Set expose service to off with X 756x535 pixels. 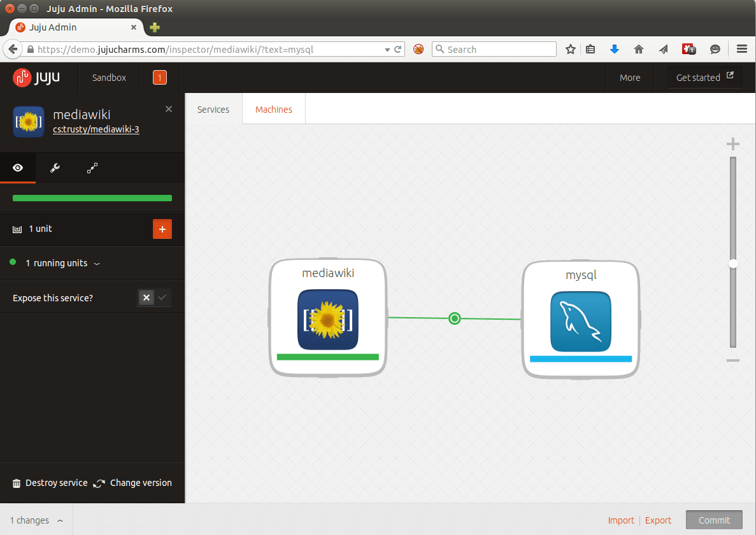[x=146, y=298]
